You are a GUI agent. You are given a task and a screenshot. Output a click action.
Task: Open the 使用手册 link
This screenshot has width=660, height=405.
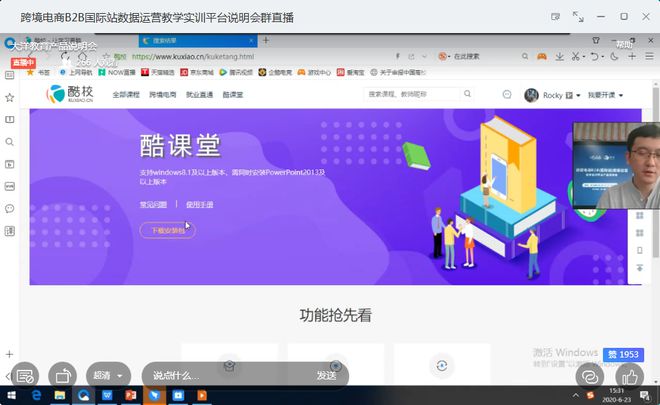(x=200, y=205)
